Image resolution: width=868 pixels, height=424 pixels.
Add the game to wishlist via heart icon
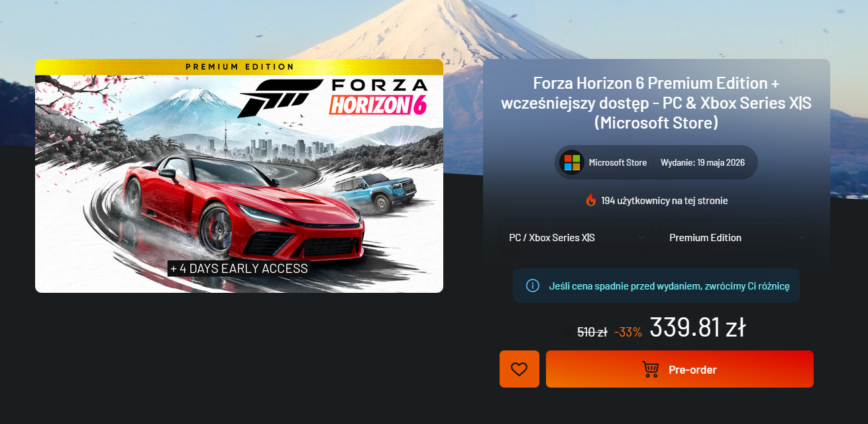519,369
